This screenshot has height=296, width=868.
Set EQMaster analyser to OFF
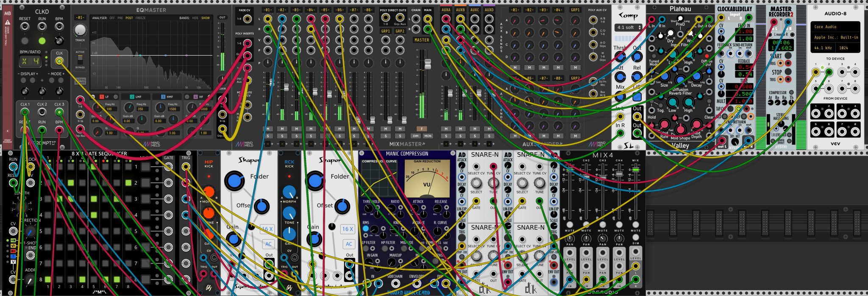[112, 18]
